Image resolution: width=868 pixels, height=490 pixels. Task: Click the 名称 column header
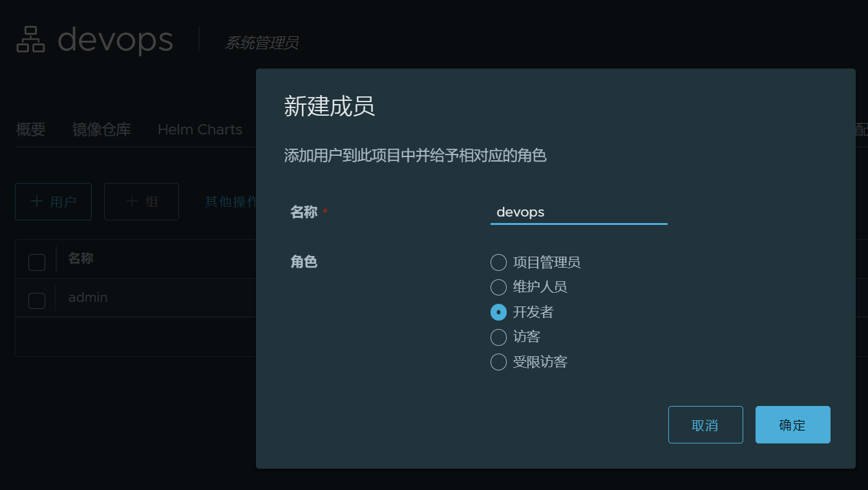point(81,259)
